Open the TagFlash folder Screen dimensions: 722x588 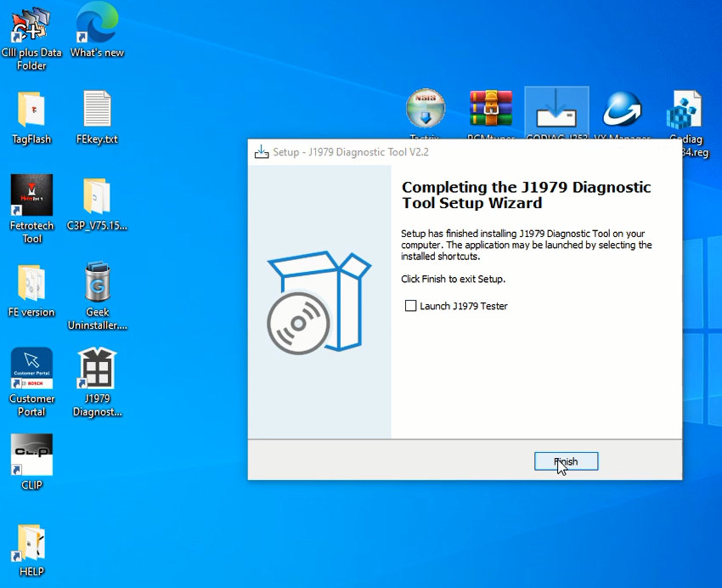pyautogui.click(x=31, y=110)
